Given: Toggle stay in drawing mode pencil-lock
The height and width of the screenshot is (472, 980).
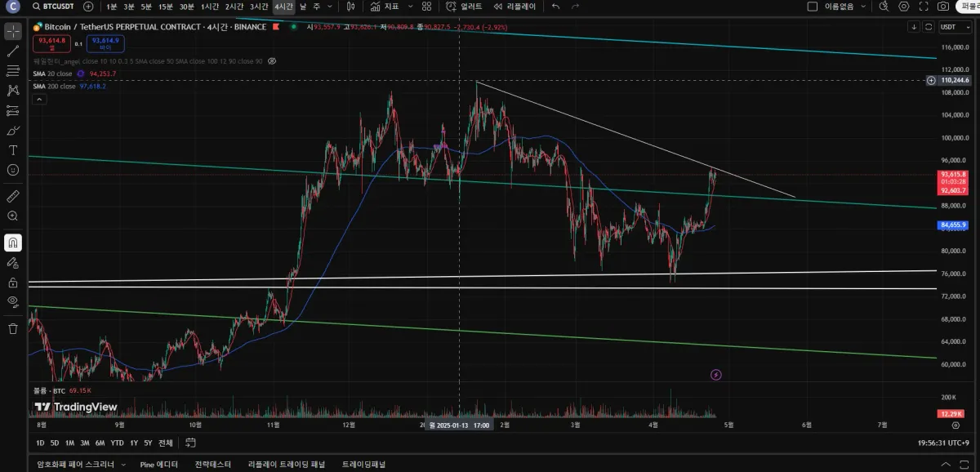Looking at the screenshot, I should [13, 263].
